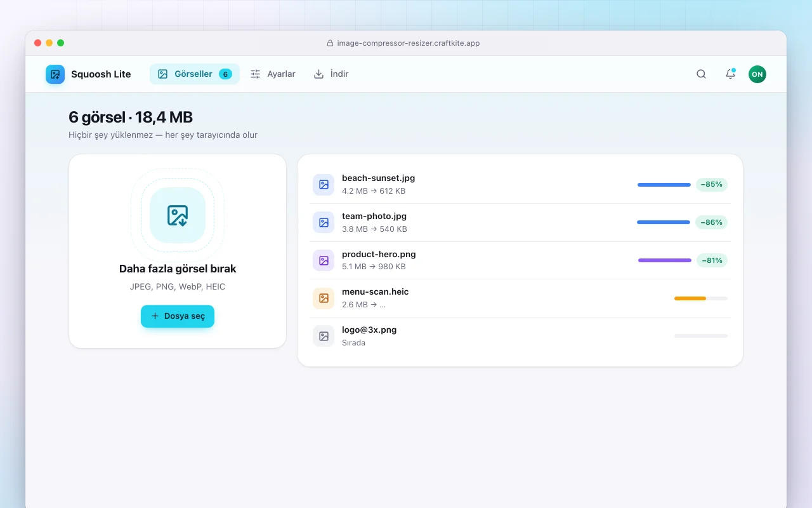
Task: Open the notifications bell icon
Action: point(730,74)
